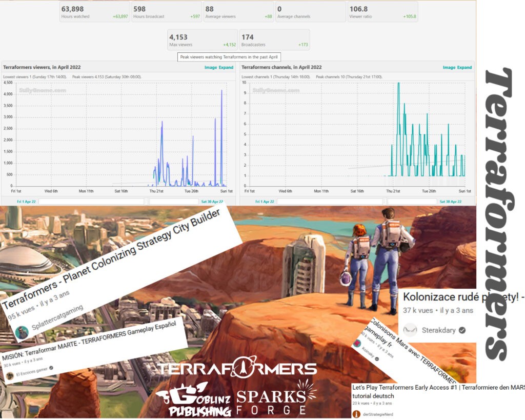525x420 pixels.
Task: Click the verified badge next to Koinsky
Action: [377, 358]
